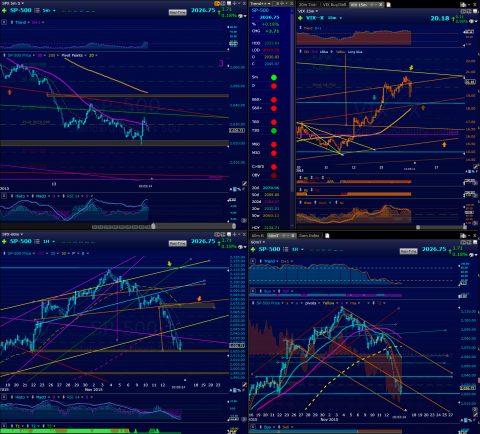480x434 pixels.
Task: Click Real-Time button on top-left chart
Action: tap(177, 12)
